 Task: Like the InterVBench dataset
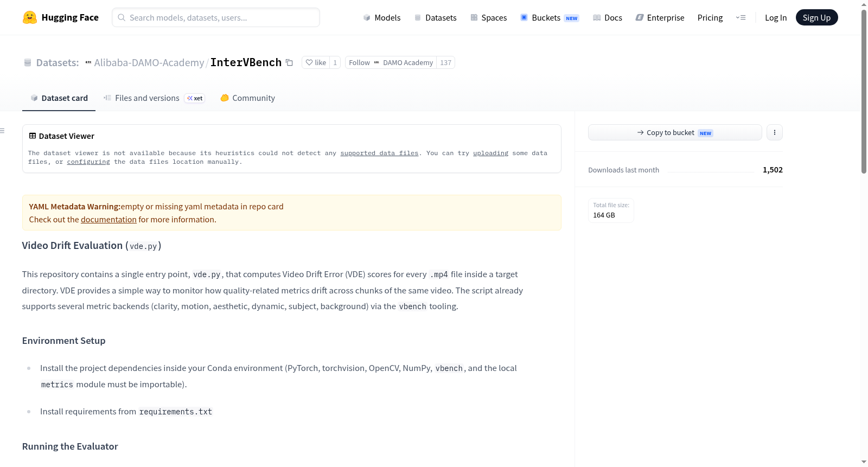pos(316,62)
